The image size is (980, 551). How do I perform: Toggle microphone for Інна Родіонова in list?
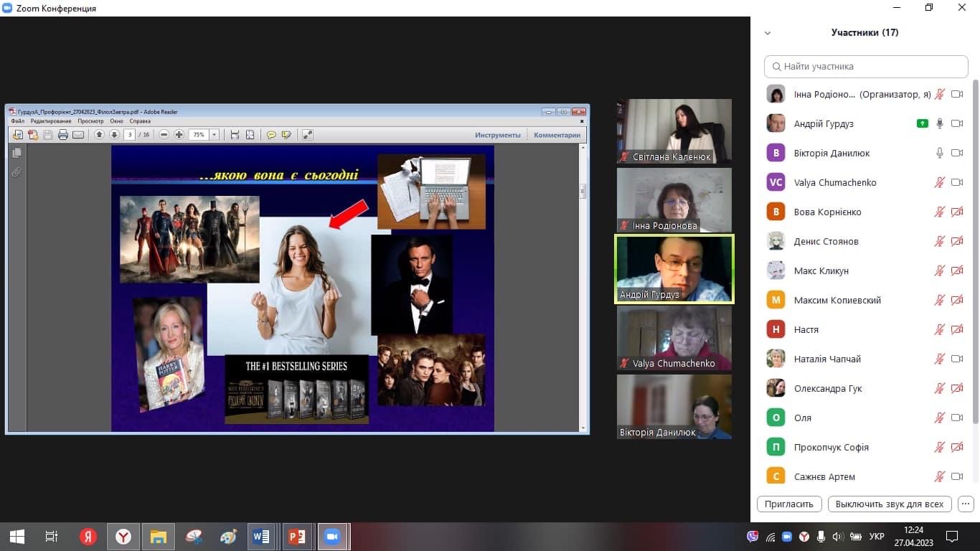[x=939, y=94]
